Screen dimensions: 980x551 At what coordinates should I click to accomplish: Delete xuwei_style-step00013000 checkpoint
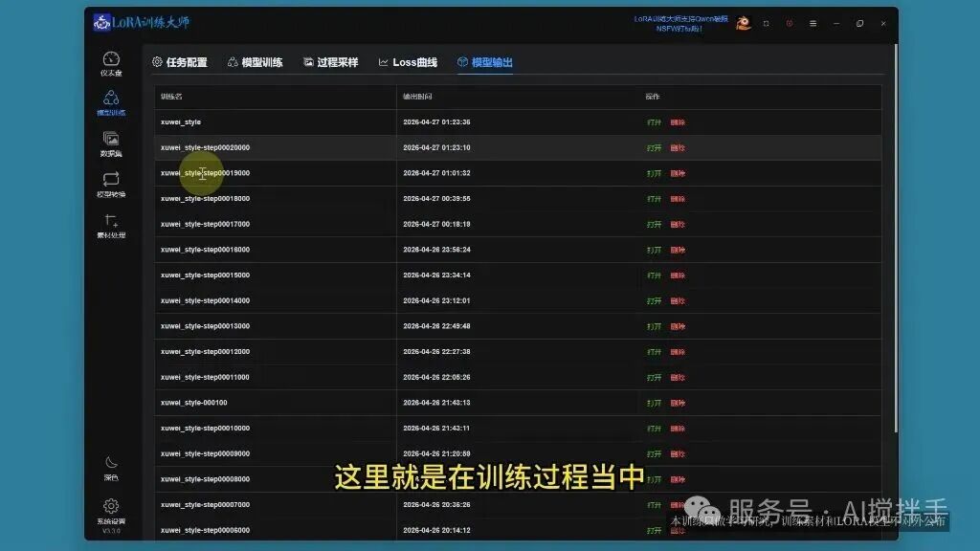point(678,327)
